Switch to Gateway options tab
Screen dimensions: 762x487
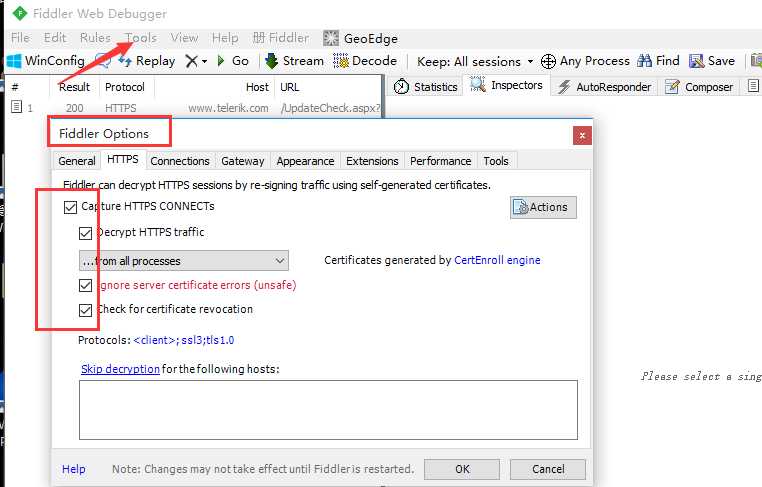tap(242, 161)
